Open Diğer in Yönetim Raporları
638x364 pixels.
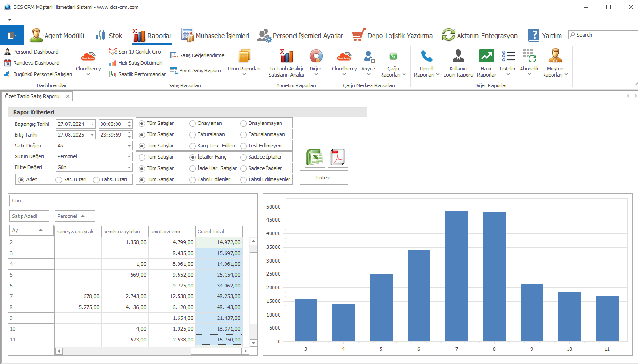click(x=316, y=62)
